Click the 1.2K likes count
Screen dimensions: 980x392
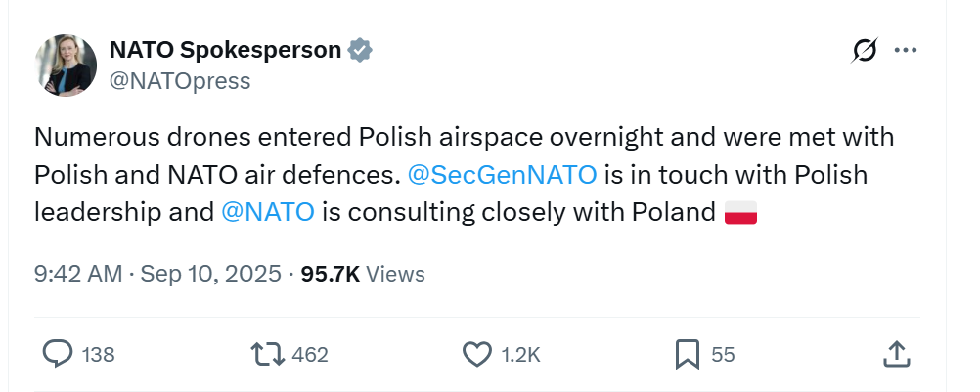[520, 355]
